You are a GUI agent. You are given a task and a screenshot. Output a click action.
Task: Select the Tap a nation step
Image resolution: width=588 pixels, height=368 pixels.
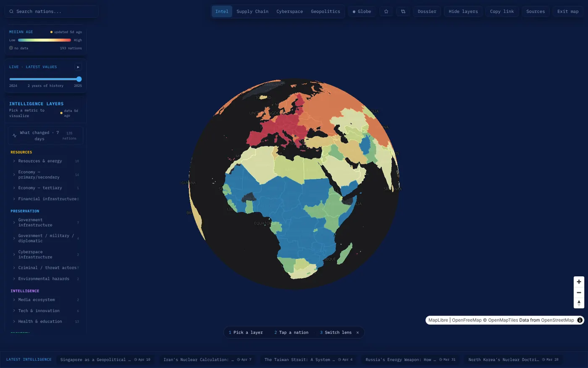(x=291, y=332)
